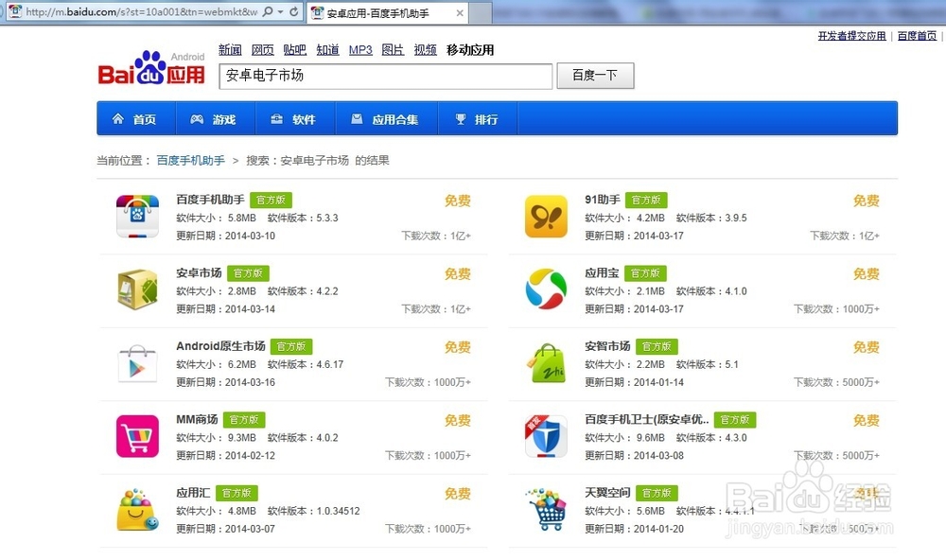Click the 百度一下 search button
The image size is (946, 560).
(595, 76)
